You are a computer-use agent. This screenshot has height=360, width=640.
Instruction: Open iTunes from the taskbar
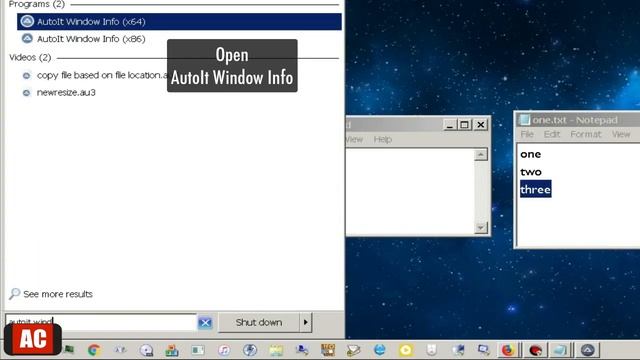pos(224,350)
